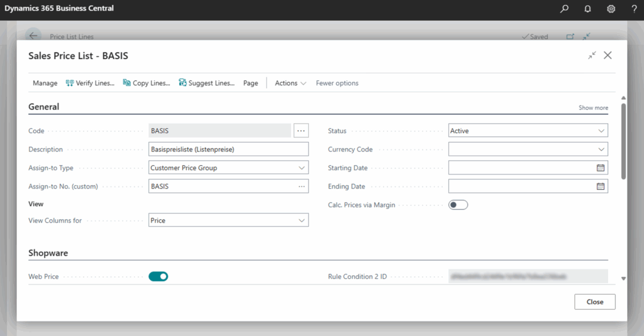Open help question mark icon
The height and width of the screenshot is (336, 644).
(634, 9)
